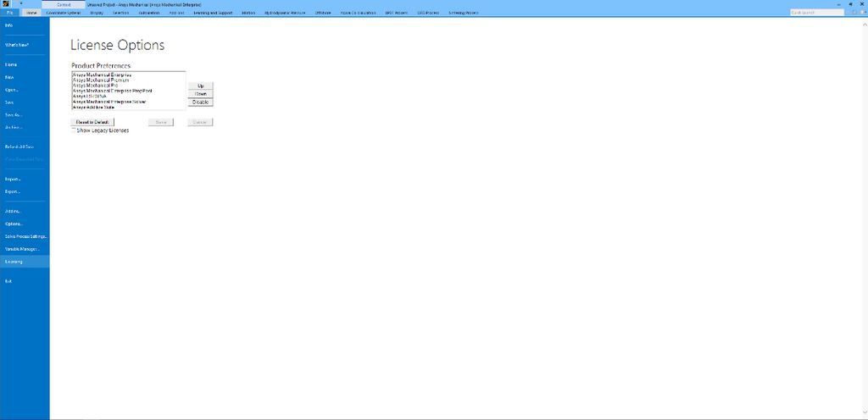This screenshot has width=868, height=420.
Task: Select Ansys Mechanical Enterprise in the list
Action: click(102, 74)
